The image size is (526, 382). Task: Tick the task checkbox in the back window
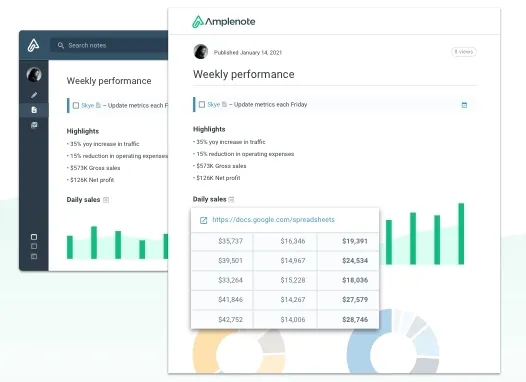click(x=76, y=106)
